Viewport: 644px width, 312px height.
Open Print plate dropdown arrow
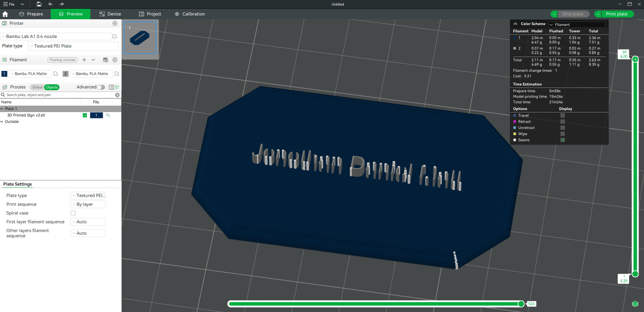[598, 14]
